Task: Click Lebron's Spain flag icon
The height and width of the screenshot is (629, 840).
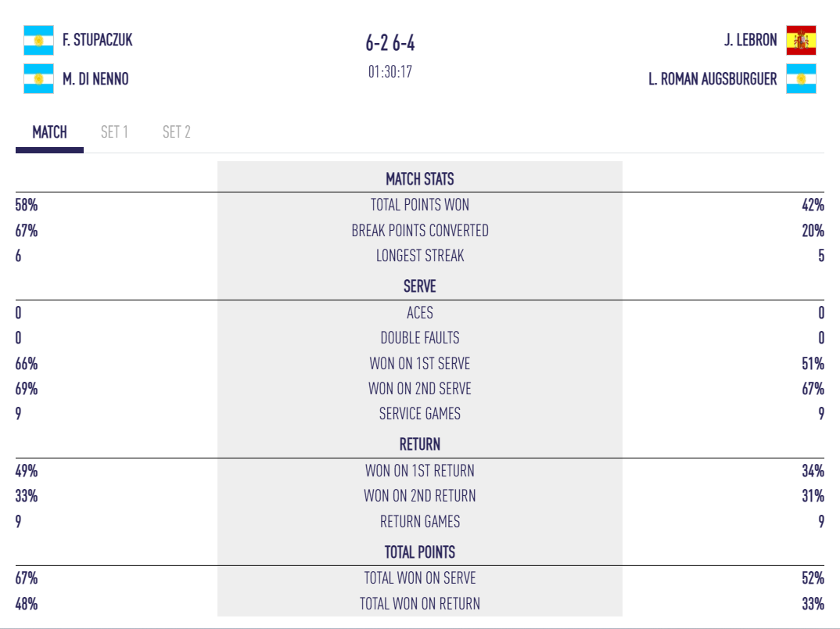Action: point(801,40)
